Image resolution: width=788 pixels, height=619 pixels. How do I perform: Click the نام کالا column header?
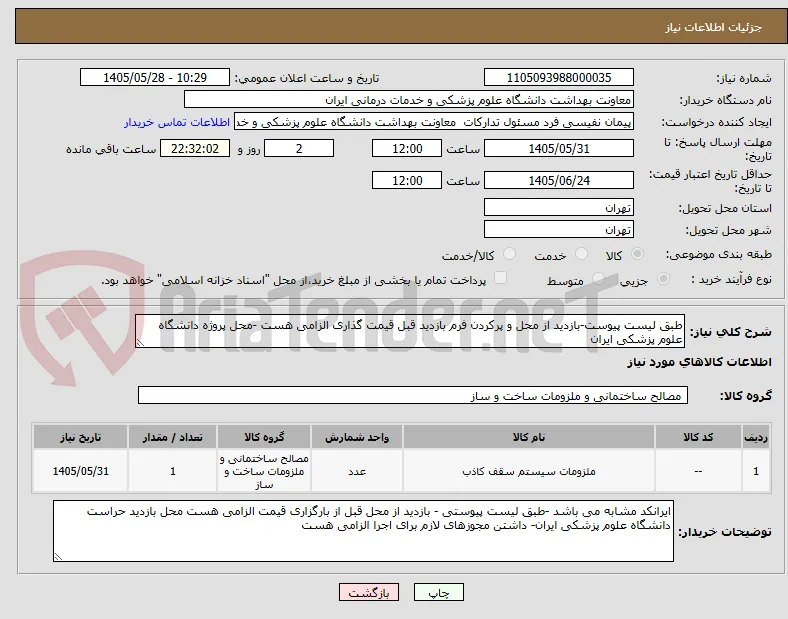point(529,437)
